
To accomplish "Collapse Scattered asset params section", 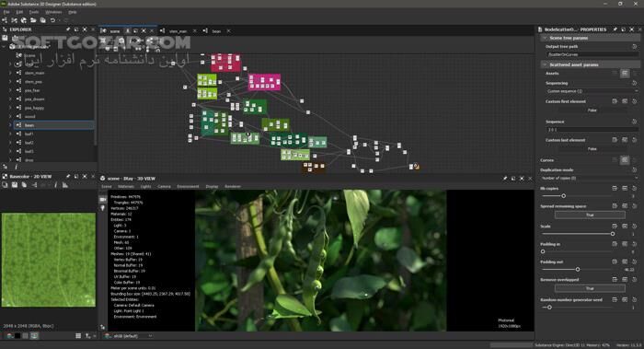I will [x=545, y=64].
